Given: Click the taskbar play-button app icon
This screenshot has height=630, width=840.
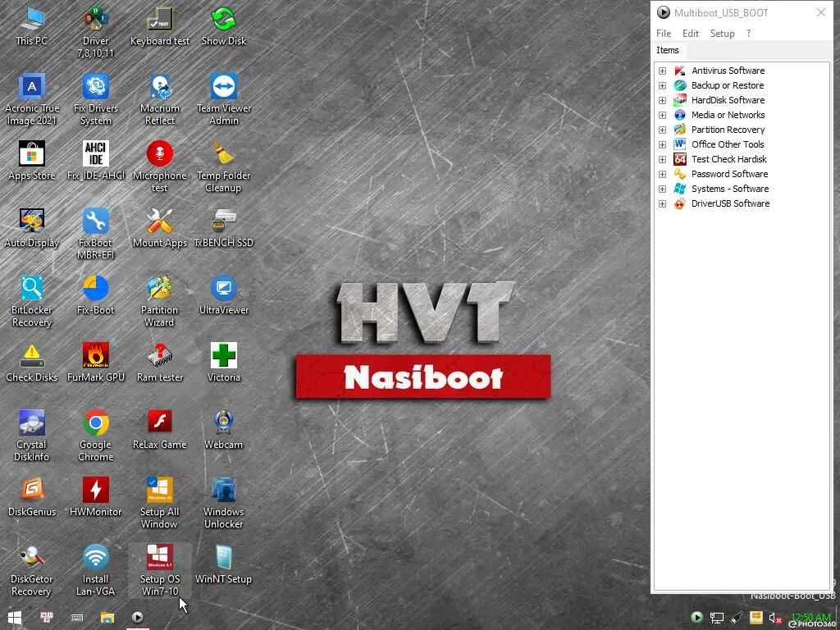Looking at the screenshot, I should pos(137,618).
